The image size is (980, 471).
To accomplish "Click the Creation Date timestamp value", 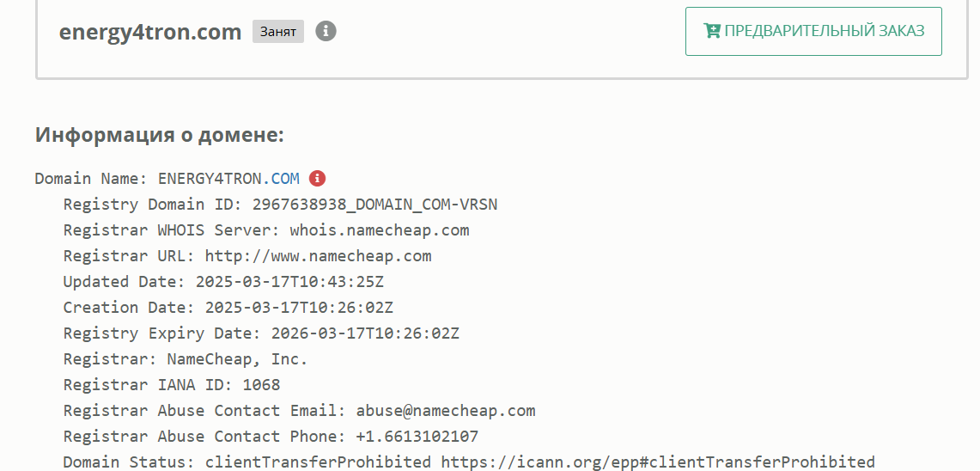I will click(x=299, y=308).
